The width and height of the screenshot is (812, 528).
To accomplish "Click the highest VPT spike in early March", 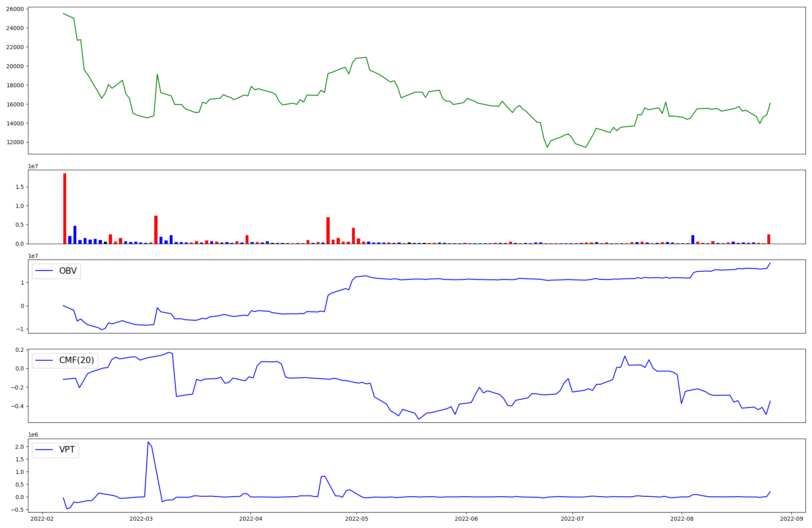I will [148, 442].
